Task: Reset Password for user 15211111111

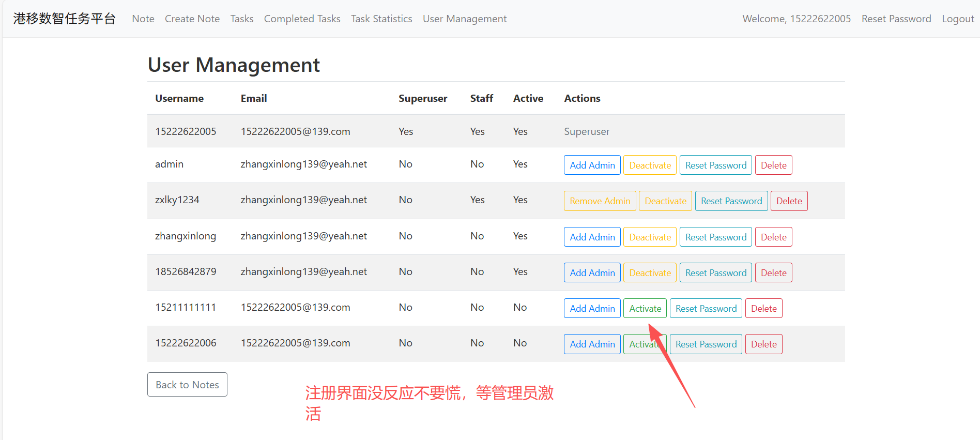Action: click(706, 309)
